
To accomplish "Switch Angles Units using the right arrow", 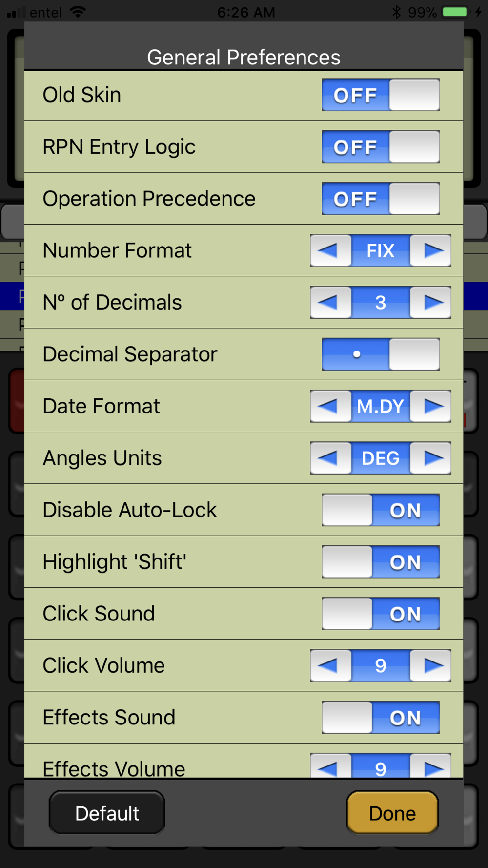I will (430, 458).
